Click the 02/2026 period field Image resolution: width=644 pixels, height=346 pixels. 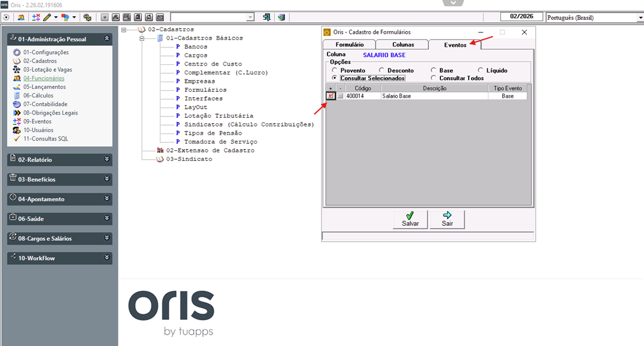coord(521,16)
